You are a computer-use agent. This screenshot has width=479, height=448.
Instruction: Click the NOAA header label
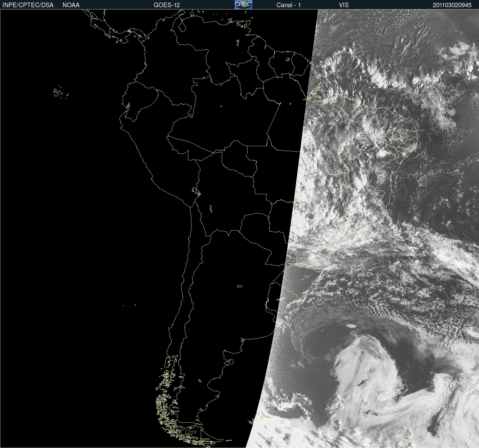pos(71,5)
